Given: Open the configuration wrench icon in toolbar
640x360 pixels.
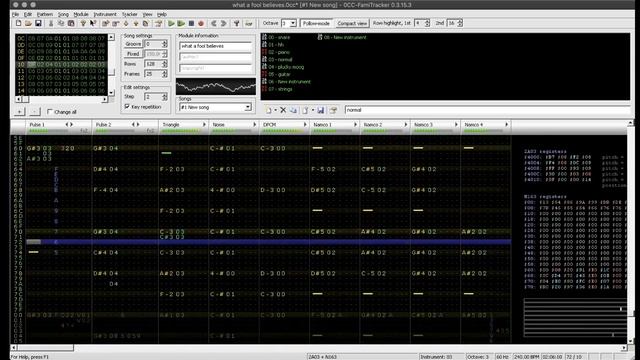Looking at the screenshot, I should [x=236, y=24].
